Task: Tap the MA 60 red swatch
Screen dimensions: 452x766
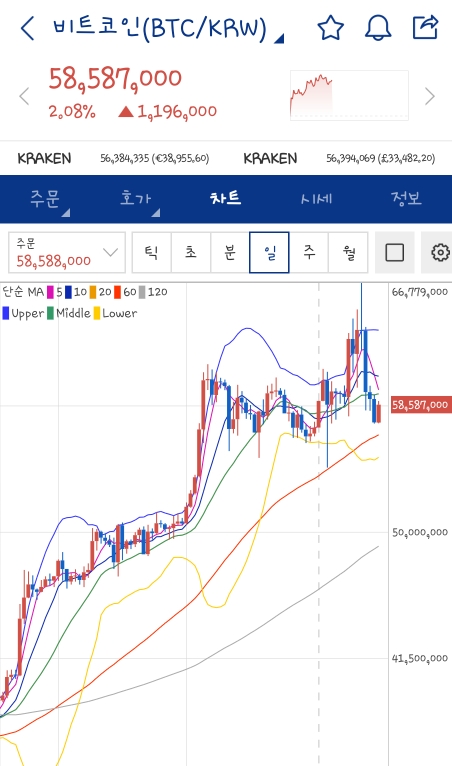Action: point(117,292)
